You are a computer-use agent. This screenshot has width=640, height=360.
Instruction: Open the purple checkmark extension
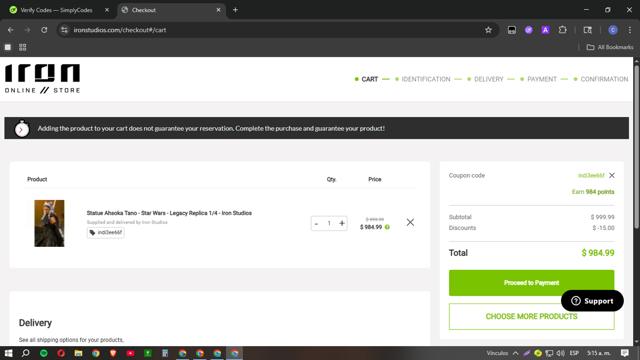click(x=529, y=30)
